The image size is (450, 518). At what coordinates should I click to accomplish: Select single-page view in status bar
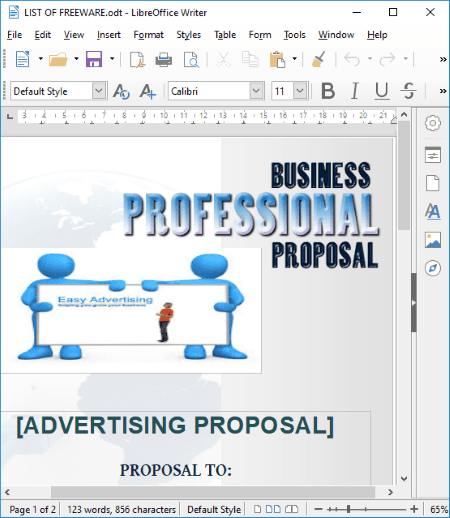click(258, 509)
